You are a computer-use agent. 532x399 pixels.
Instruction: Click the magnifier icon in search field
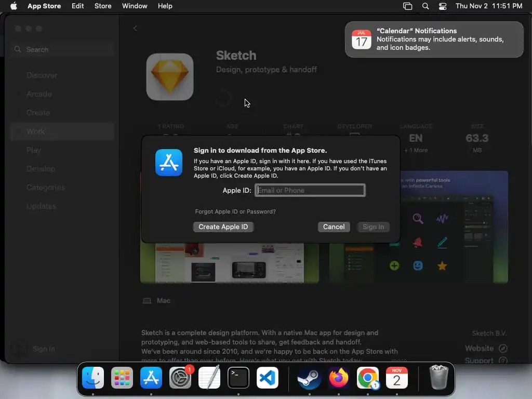click(x=18, y=49)
